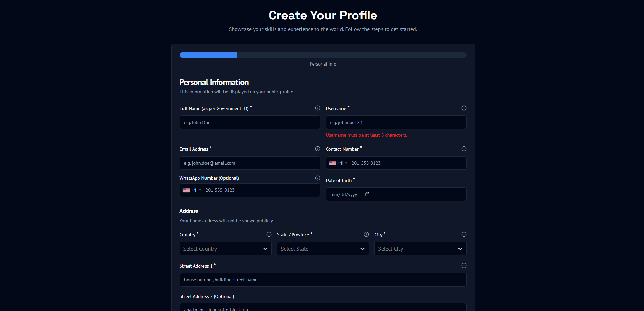Click the Email Address info icon
This screenshot has height=311, width=644.
click(x=318, y=149)
